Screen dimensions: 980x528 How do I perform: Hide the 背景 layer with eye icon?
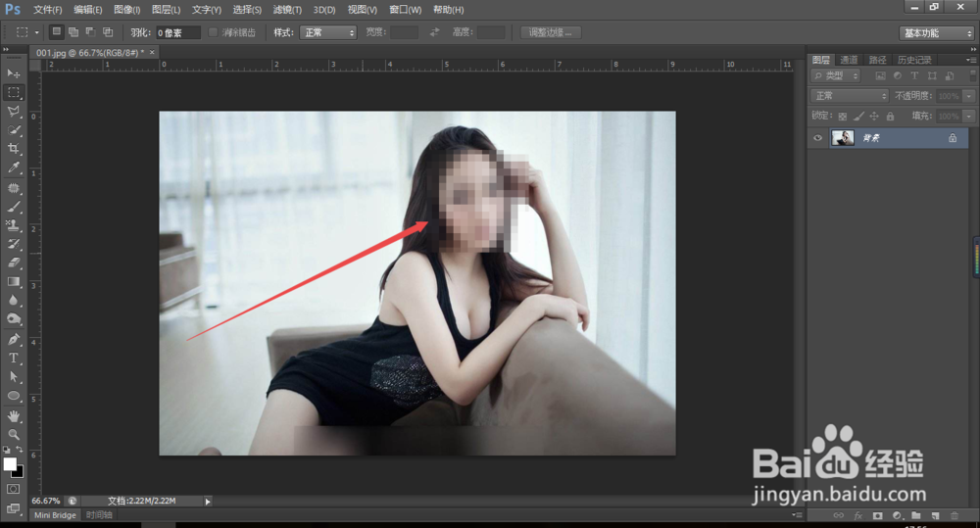pyautogui.click(x=817, y=138)
